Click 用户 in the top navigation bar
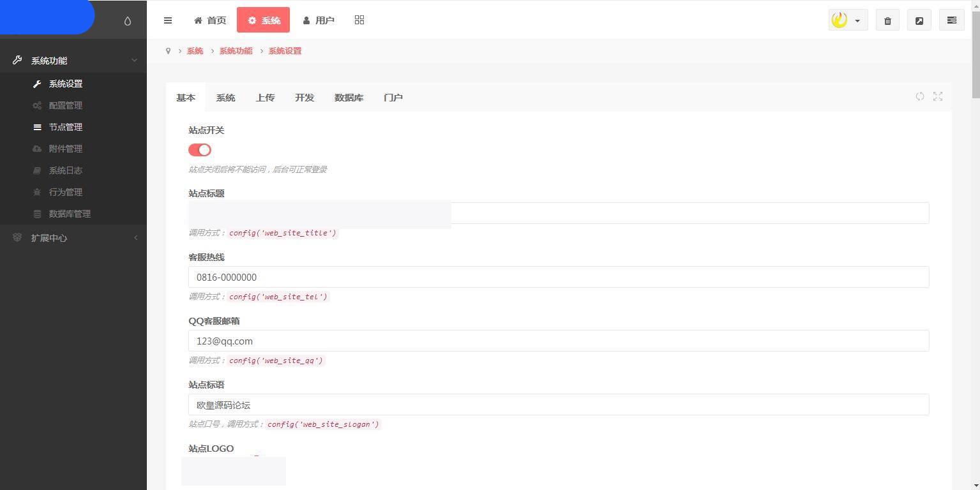980x490 pixels. (x=319, y=20)
